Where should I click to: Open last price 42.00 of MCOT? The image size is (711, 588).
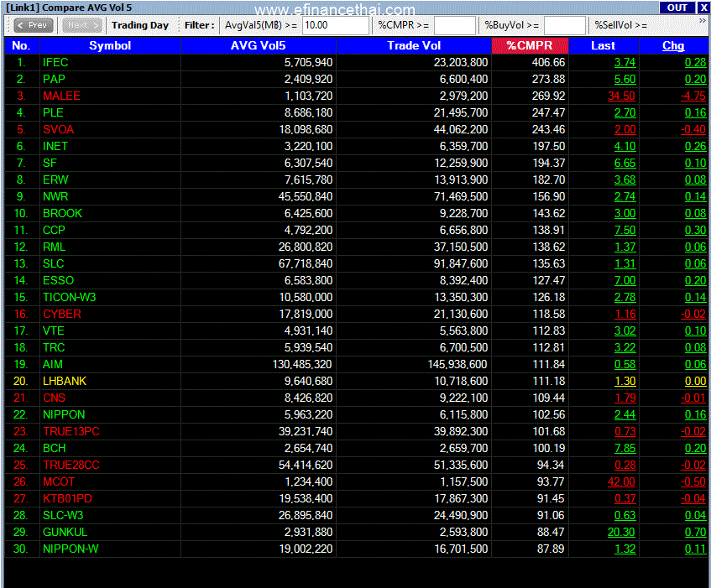(x=621, y=481)
